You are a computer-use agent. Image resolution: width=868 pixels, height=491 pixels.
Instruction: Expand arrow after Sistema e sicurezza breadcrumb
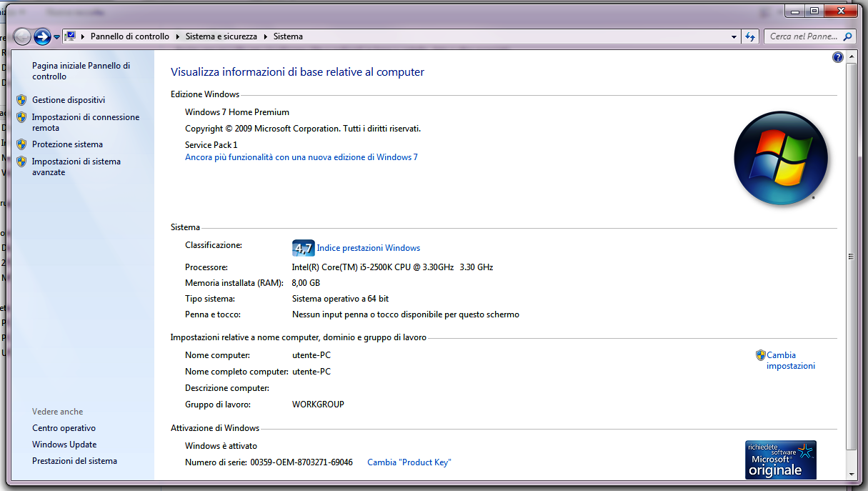click(x=266, y=36)
